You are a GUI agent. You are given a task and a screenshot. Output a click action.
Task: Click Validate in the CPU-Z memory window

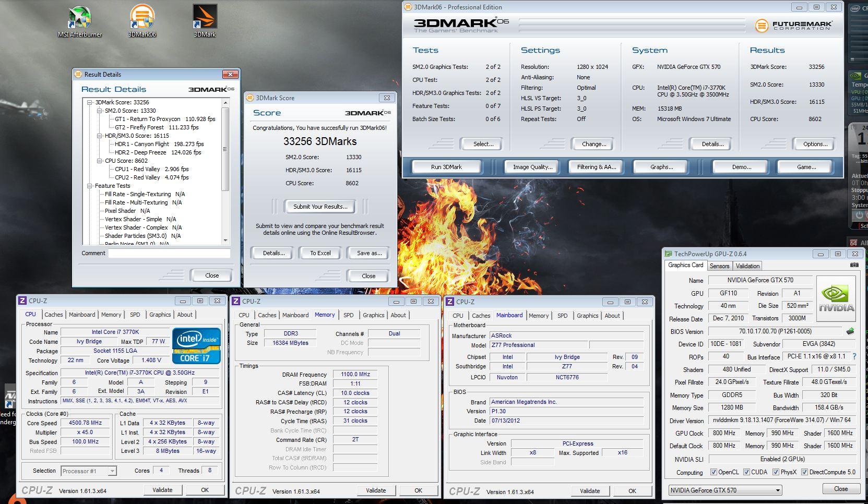tap(376, 490)
